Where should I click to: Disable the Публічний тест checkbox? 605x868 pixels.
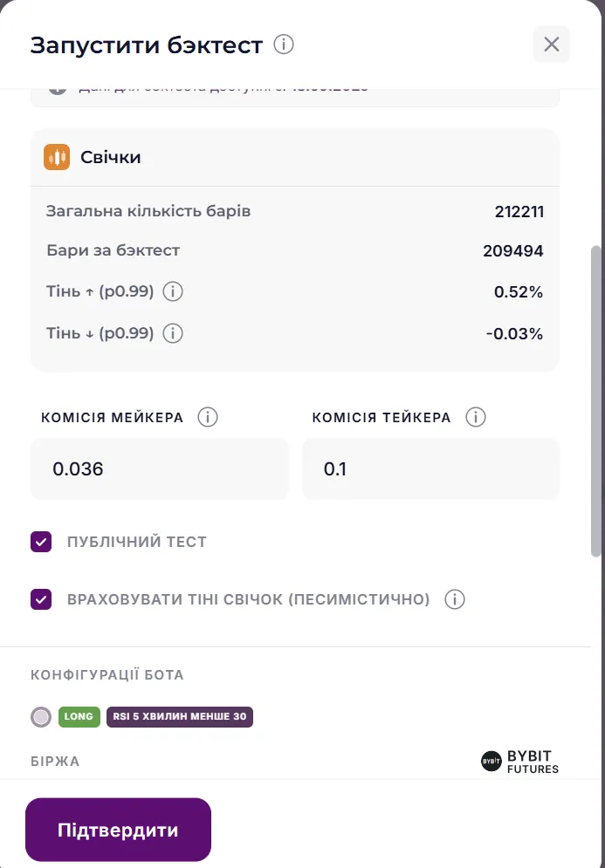tap(41, 541)
